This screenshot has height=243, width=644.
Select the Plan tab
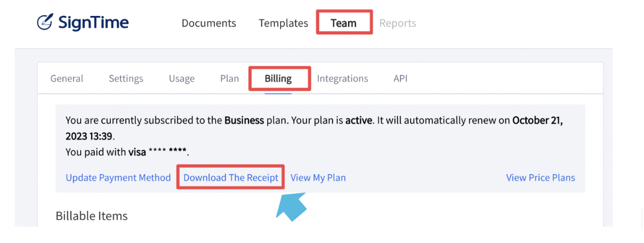point(230,79)
